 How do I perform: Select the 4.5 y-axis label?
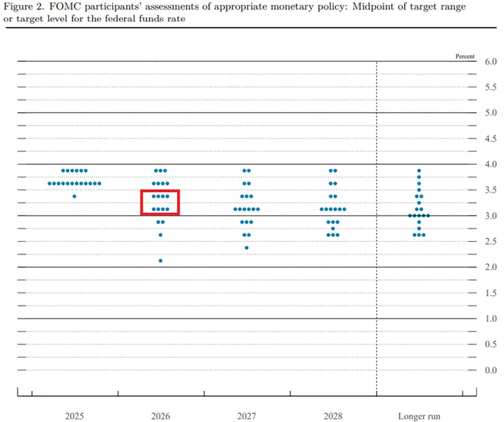pyautogui.click(x=491, y=138)
